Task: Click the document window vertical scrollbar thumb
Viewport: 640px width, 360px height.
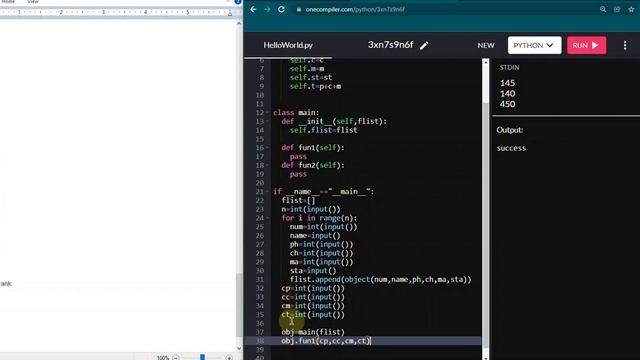Action: pyautogui.click(x=239, y=305)
